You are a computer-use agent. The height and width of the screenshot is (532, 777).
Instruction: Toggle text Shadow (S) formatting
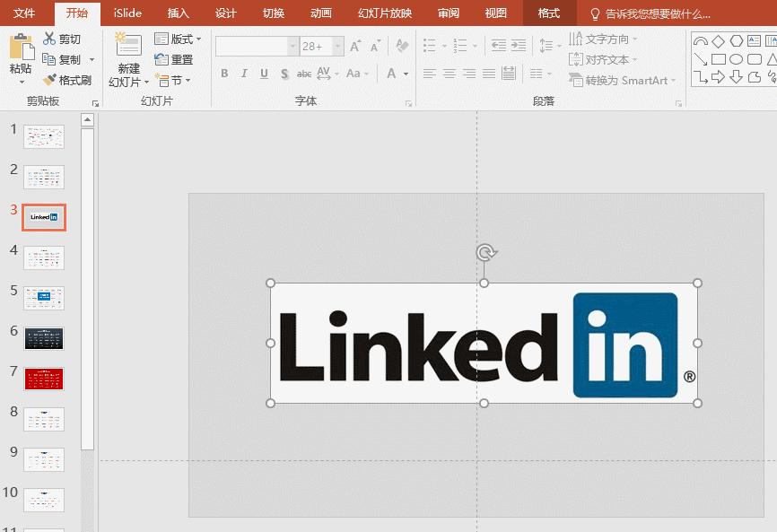tap(284, 74)
